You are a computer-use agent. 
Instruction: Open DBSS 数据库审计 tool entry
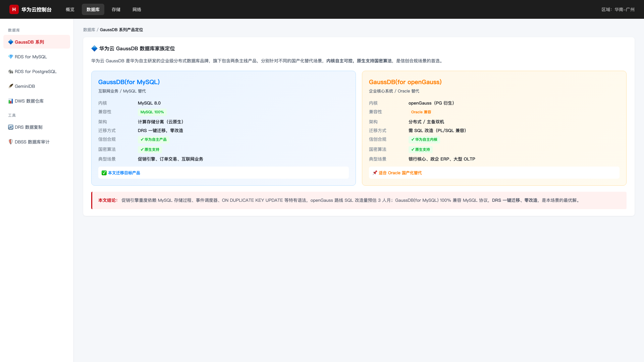pos(37,142)
